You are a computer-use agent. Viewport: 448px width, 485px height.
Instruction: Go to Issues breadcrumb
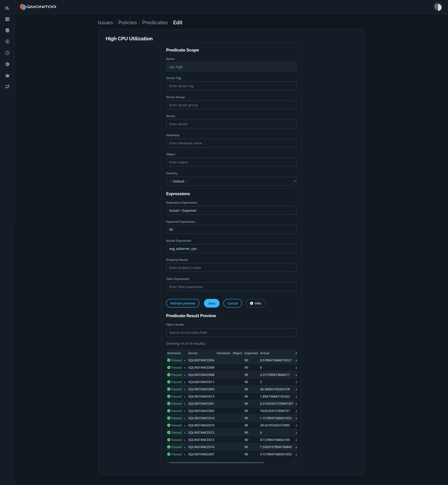click(105, 23)
